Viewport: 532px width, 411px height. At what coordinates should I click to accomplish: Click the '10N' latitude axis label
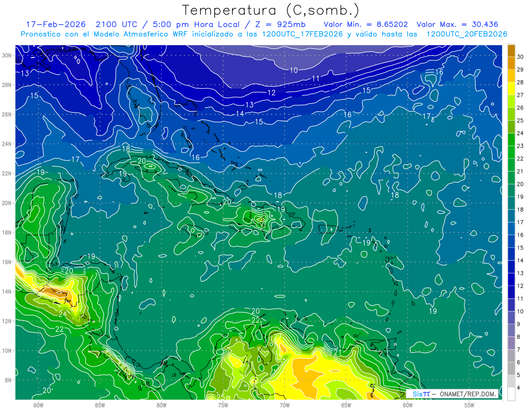[x=7, y=351]
